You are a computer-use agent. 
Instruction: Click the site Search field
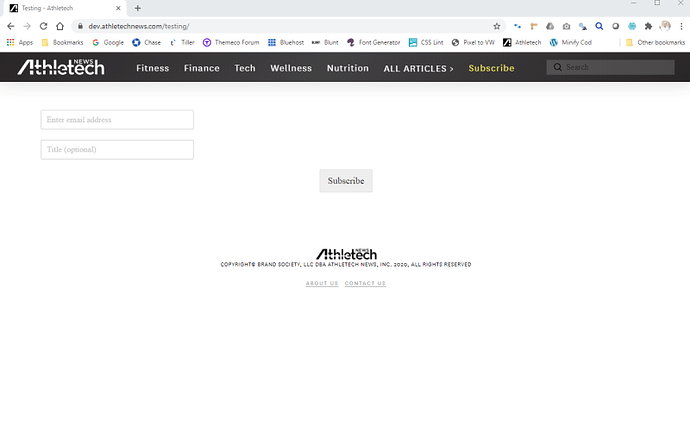[x=610, y=67]
